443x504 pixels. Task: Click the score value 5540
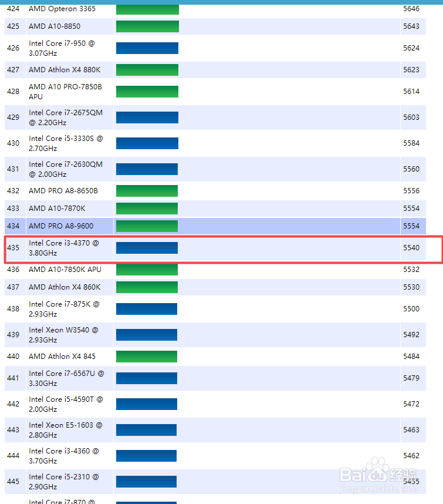point(411,248)
